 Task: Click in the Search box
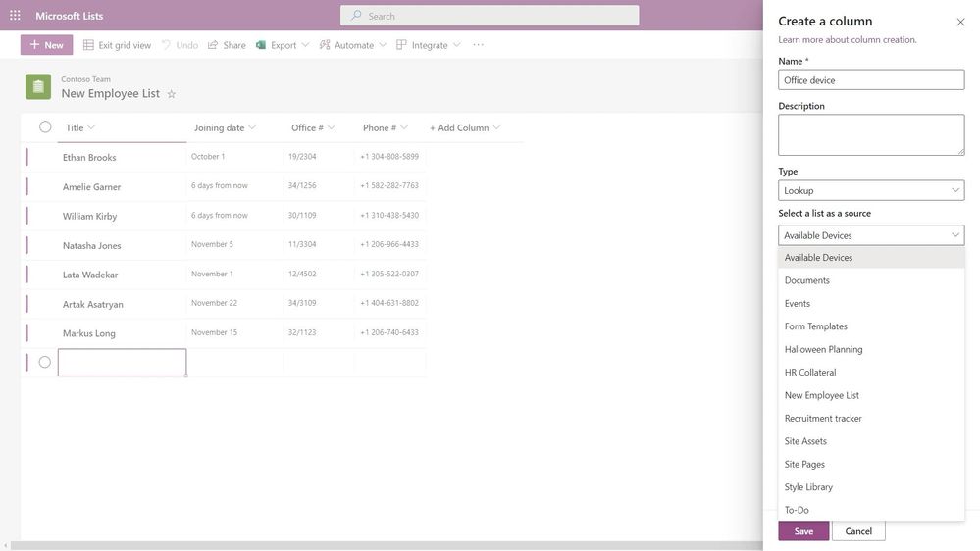tap(490, 16)
